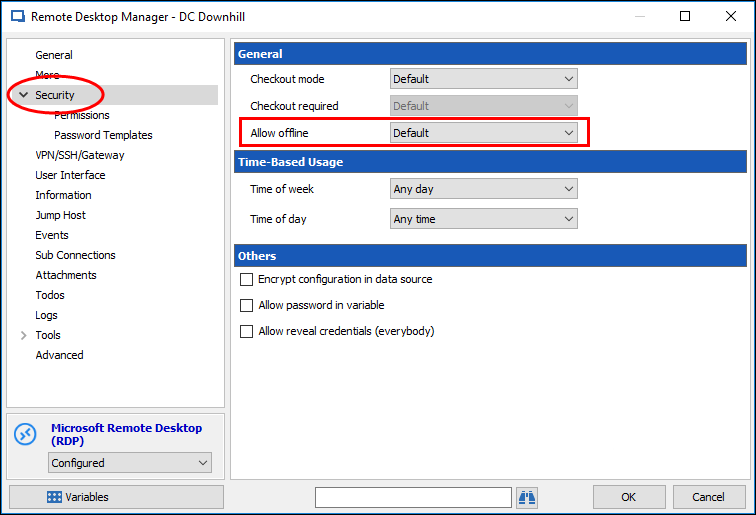Enable Encrypt configuration in data source
The image size is (756, 515).
coord(246,280)
